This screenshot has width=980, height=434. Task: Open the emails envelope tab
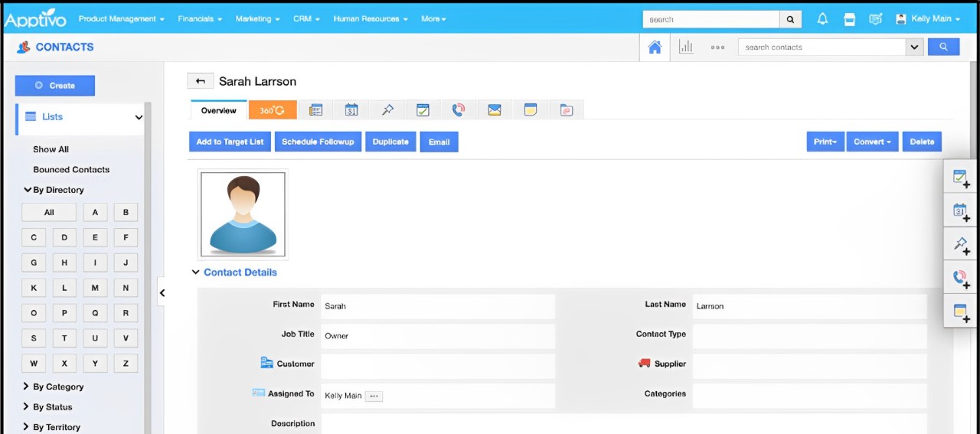pos(495,110)
